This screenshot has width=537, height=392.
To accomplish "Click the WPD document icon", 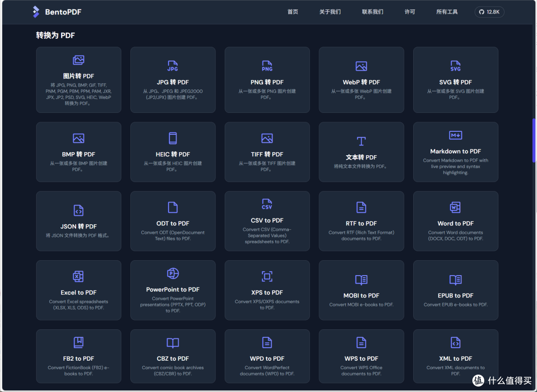I will point(267,342).
